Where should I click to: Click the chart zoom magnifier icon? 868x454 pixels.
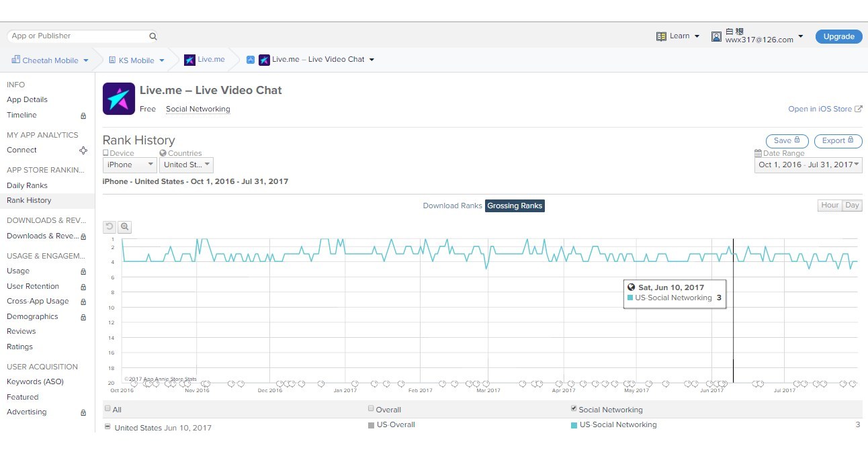pos(124,227)
